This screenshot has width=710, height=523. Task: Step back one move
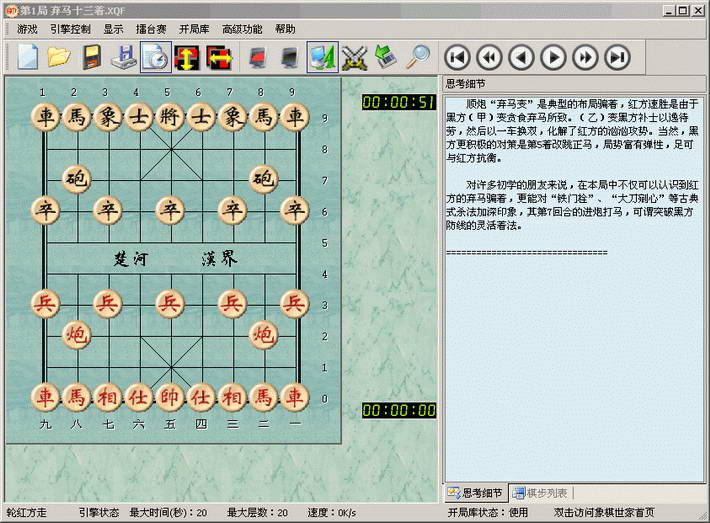[x=520, y=56]
